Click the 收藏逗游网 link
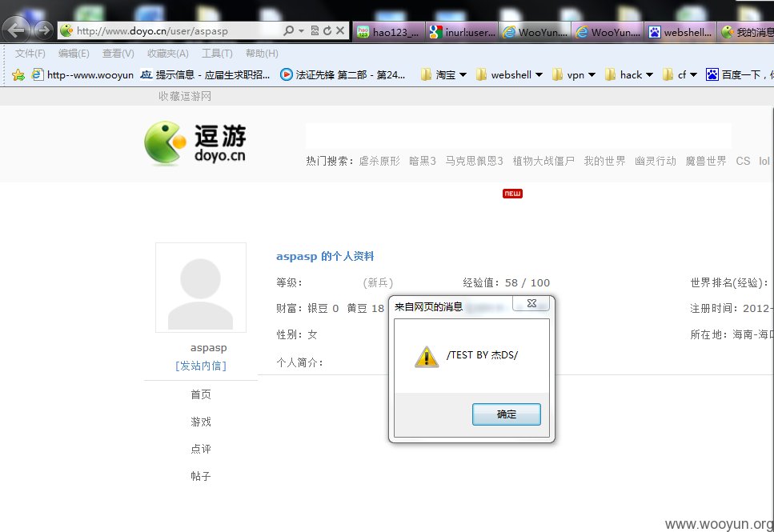Viewport: 774px width, 532px height. tap(185, 96)
